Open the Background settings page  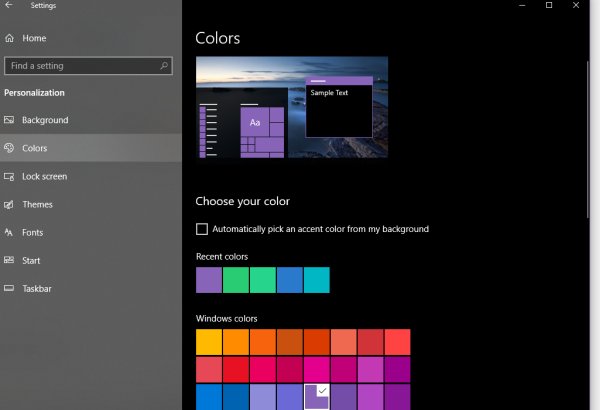(91, 120)
